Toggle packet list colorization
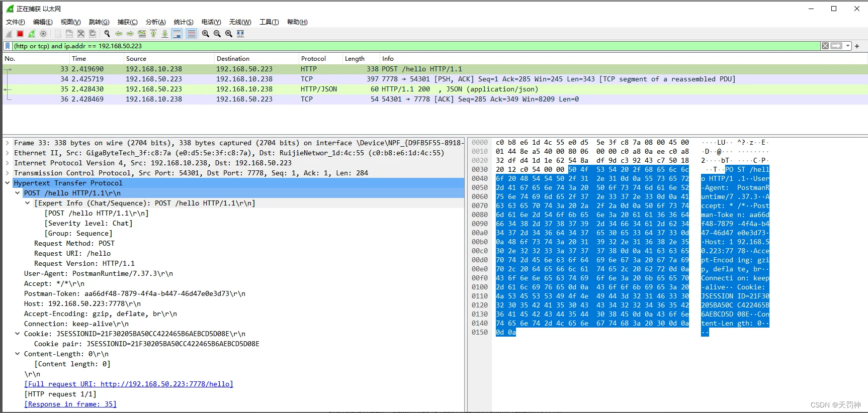This screenshot has height=413, width=868. point(191,34)
